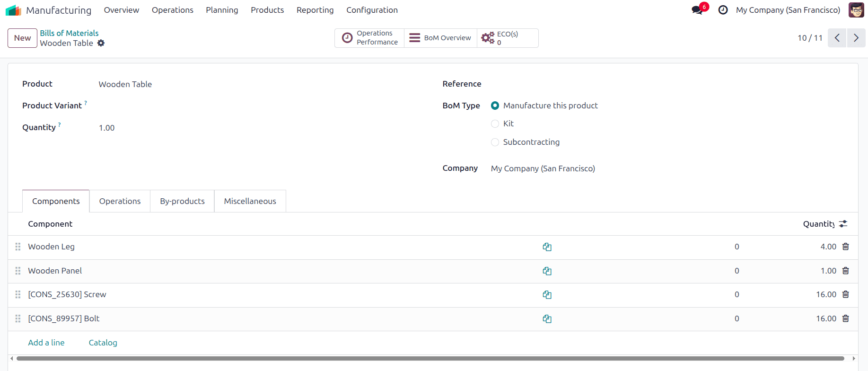
Task: Open column settings adjust icon in table header
Action: coord(843,224)
